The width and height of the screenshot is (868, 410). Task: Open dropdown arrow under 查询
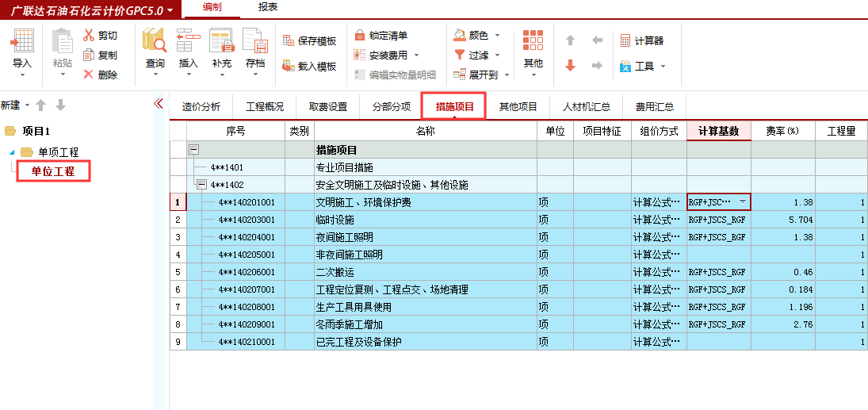click(155, 75)
